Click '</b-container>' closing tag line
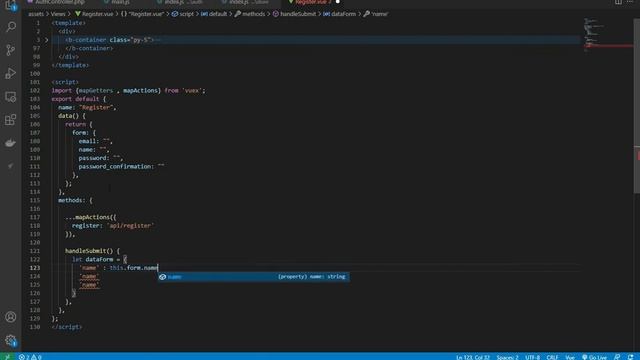The image size is (640, 360). pos(89,48)
